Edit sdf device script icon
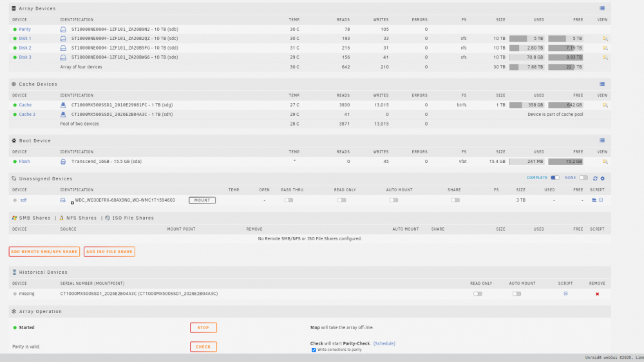This screenshot has height=362, width=644. 601,200
